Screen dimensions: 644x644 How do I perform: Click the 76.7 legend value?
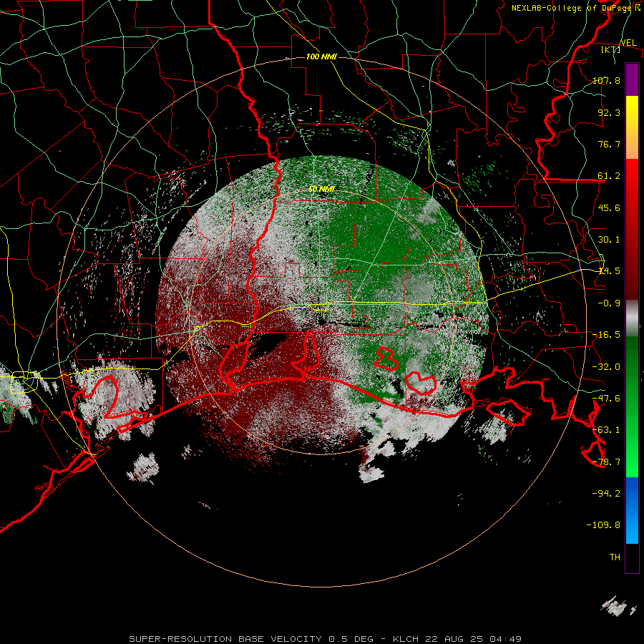click(x=609, y=144)
